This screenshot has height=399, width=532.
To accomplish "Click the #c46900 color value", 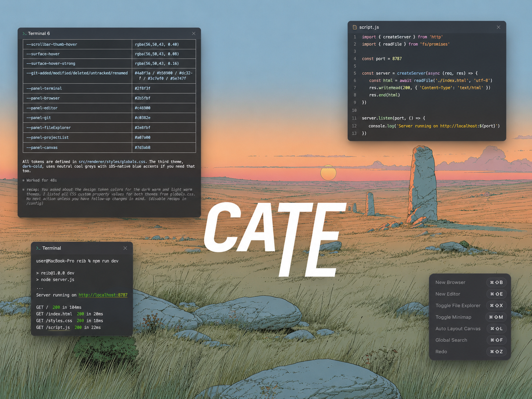I will tap(143, 108).
